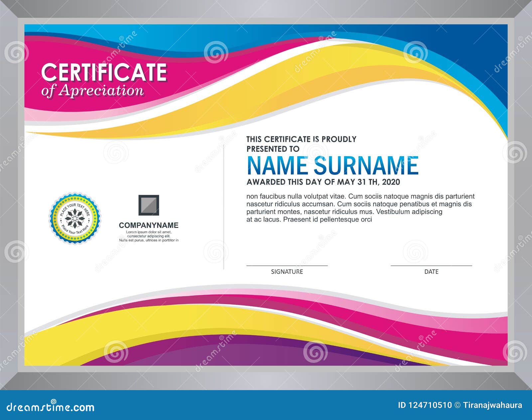Screen dimensions: 532x420
Task: Select the SIGNATURE label
Action: click(x=287, y=271)
